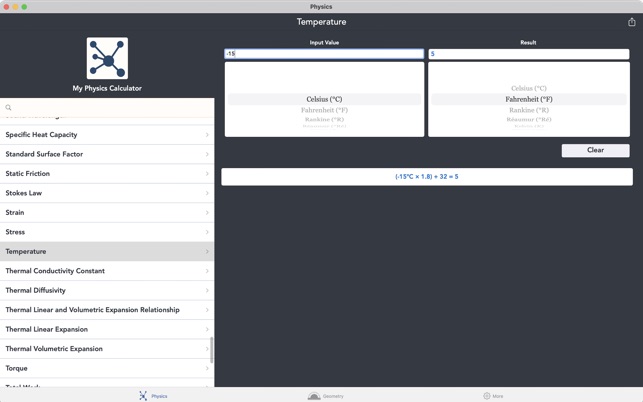Click the search magnifier icon
The width and height of the screenshot is (643, 402).
point(8,107)
